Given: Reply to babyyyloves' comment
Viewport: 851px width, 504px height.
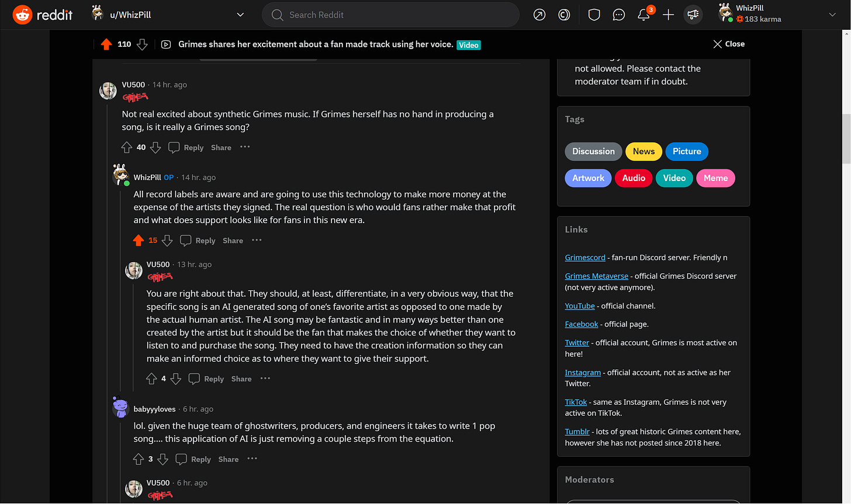Looking at the screenshot, I should (x=194, y=460).
